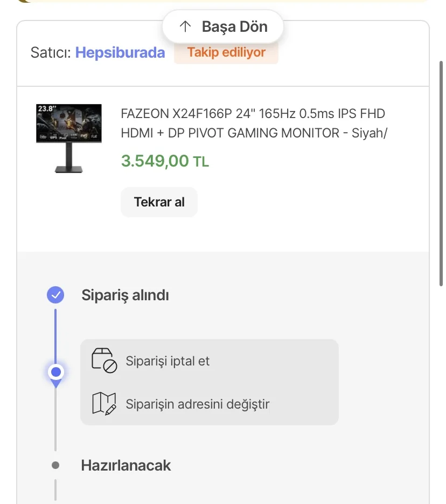Click the cancel order box icon
This screenshot has width=446, height=504.
104,360
